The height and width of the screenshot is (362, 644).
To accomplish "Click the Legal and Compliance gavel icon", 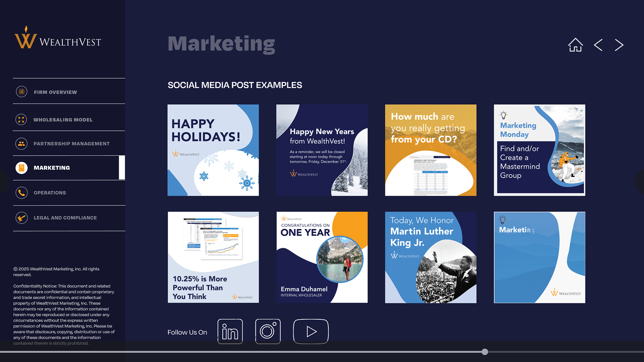I will coord(21,218).
